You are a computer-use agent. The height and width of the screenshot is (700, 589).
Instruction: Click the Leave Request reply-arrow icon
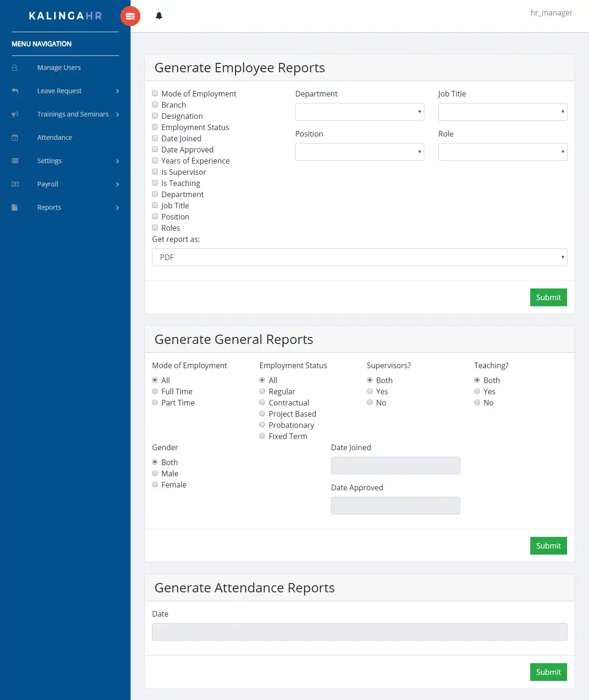(15, 91)
